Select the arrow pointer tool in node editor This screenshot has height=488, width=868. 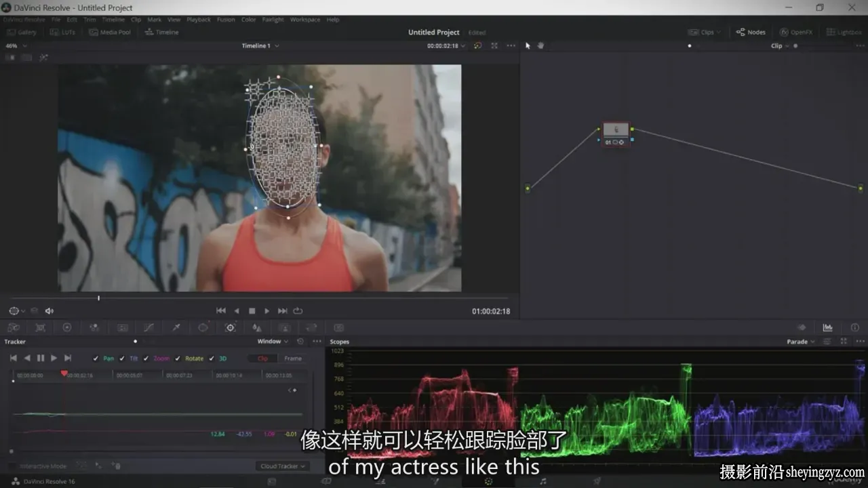[x=528, y=45]
